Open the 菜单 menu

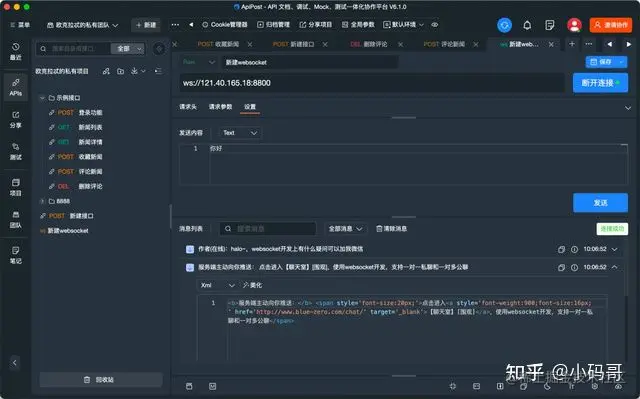point(20,25)
